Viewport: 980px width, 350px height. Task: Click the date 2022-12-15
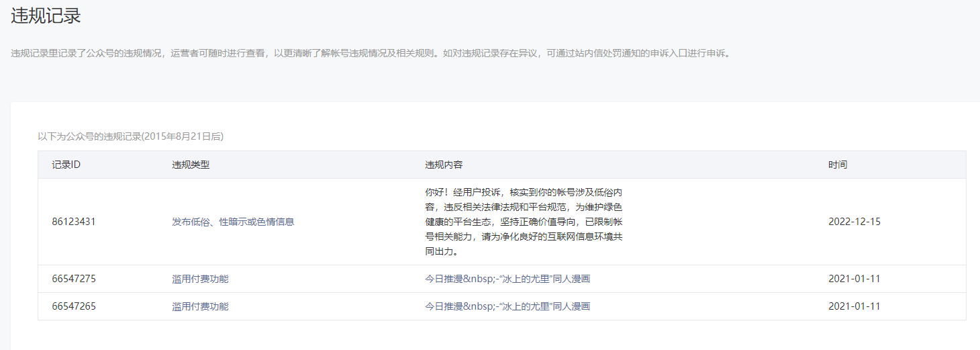tap(854, 222)
